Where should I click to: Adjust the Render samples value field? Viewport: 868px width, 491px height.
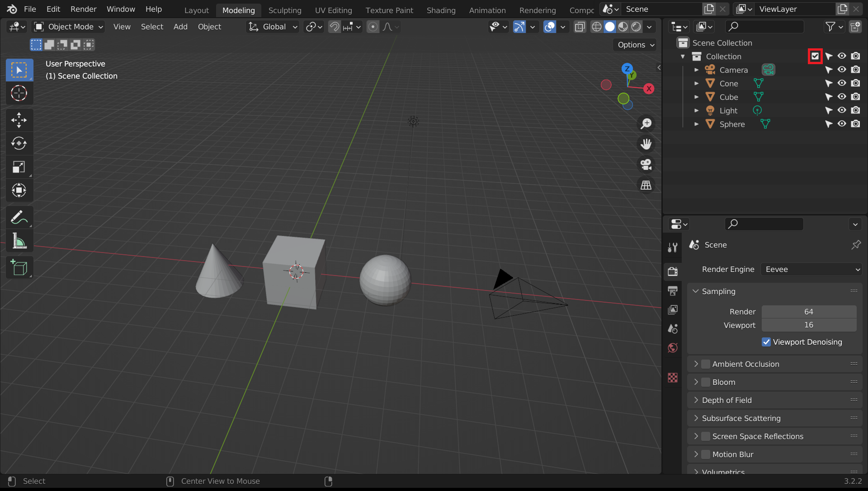(x=808, y=312)
